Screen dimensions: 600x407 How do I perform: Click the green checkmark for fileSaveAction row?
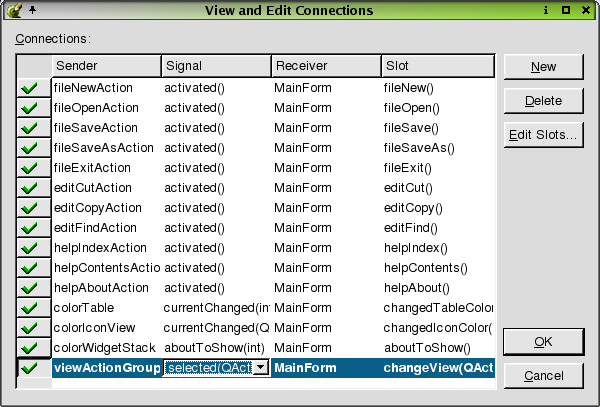[x=29, y=128]
